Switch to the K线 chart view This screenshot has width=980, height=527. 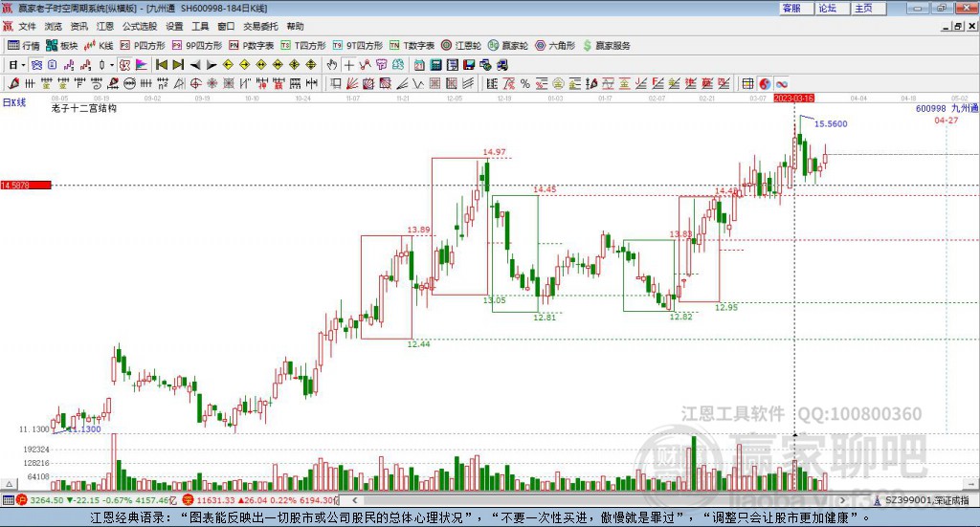point(99,46)
